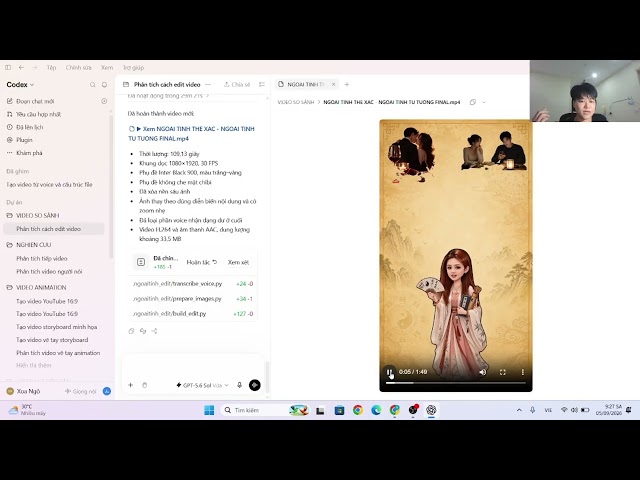Click Hiển thị thêm to show more
The width and height of the screenshot is (640, 480).
pyautogui.click(x=33, y=365)
